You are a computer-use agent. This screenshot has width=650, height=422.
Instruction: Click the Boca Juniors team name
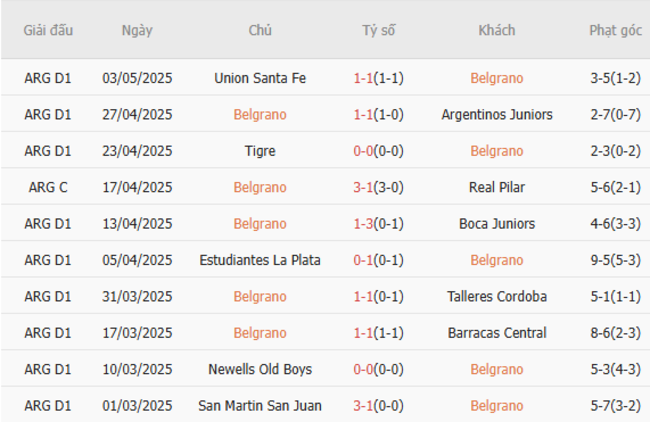496,224
